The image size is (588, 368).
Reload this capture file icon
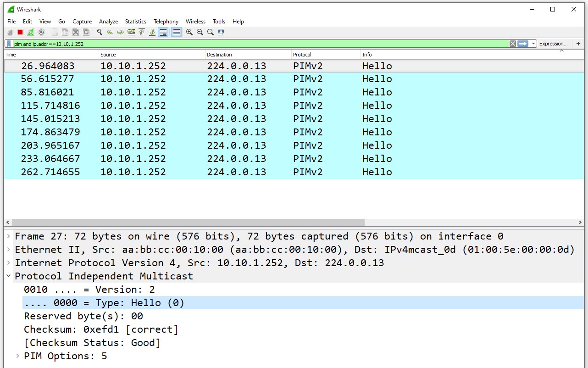[x=86, y=32]
